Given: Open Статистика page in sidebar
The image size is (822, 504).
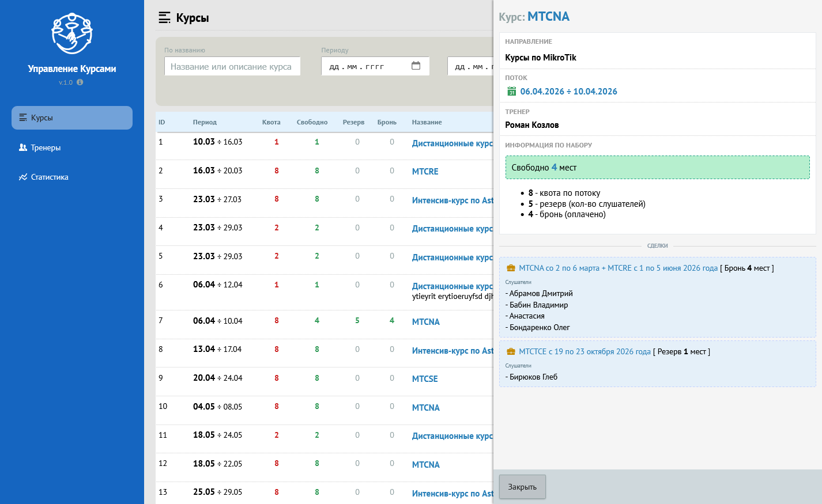Looking at the screenshot, I should (49, 177).
